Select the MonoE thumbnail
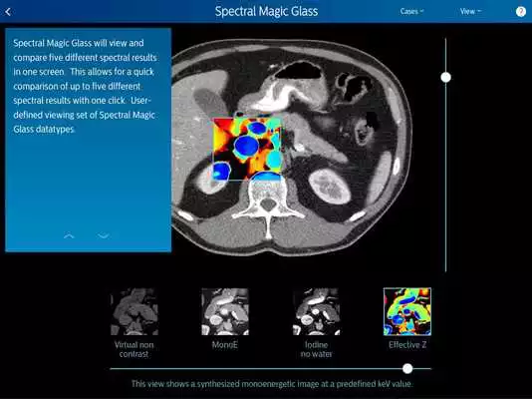The height and width of the screenshot is (399, 532). tap(225, 312)
